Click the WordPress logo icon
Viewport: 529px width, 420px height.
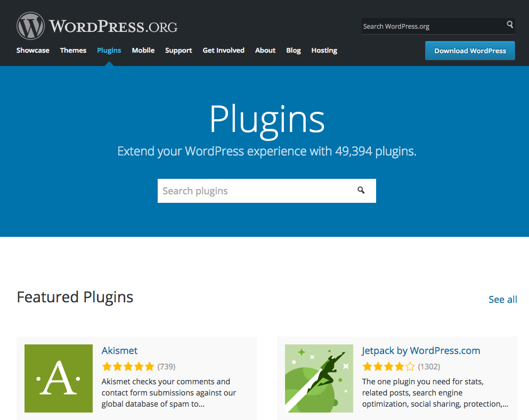30,26
